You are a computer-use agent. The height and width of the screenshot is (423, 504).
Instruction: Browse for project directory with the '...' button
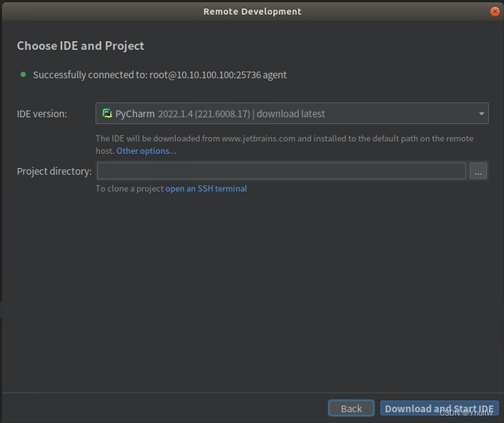[x=478, y=171]
